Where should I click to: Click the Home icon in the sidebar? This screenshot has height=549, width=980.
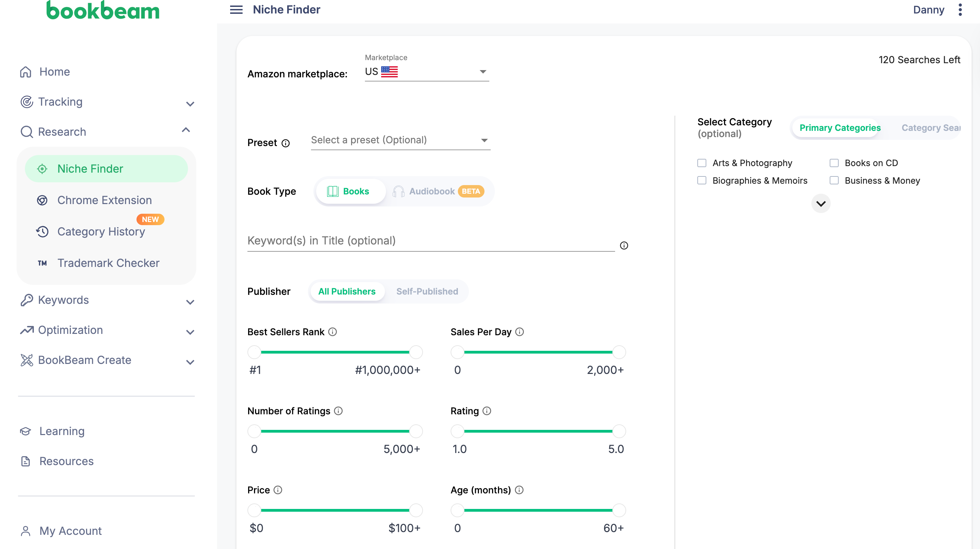pos(26,72)
